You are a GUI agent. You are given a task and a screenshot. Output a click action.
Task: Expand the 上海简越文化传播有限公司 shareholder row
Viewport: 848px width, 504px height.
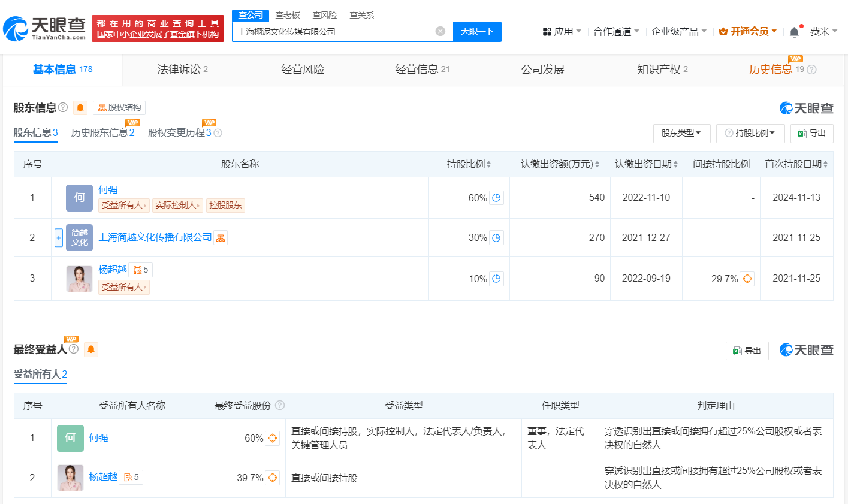pos(59,238)
